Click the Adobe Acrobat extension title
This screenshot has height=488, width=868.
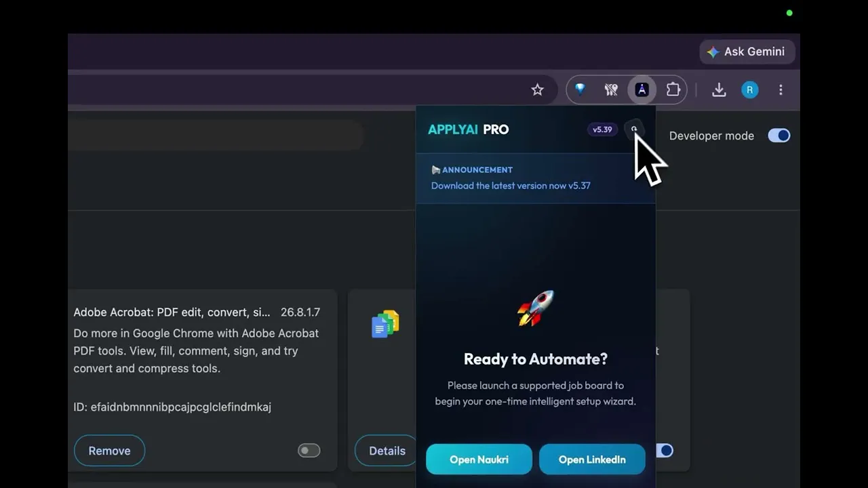click(x=172, y=312)
